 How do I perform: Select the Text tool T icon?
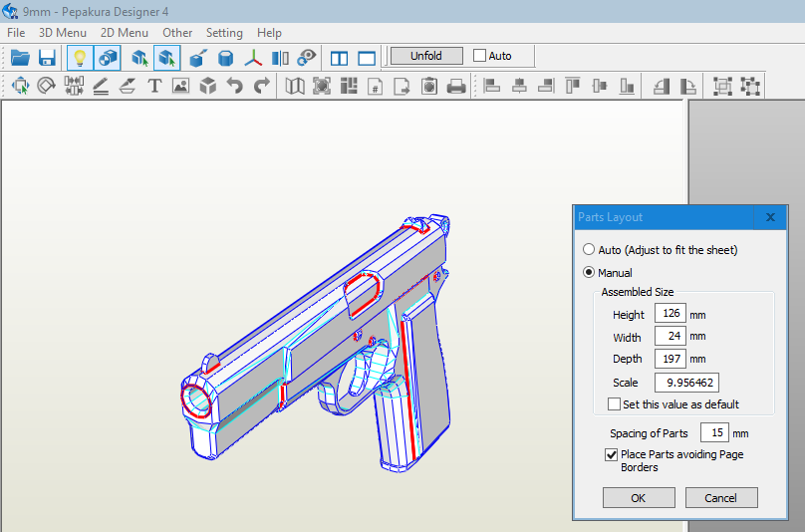point(154,86)
